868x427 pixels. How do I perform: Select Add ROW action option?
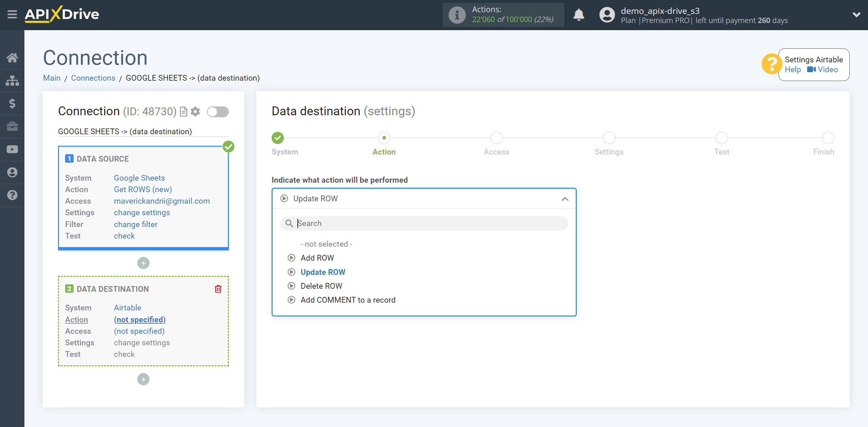(x=317, y=258)
